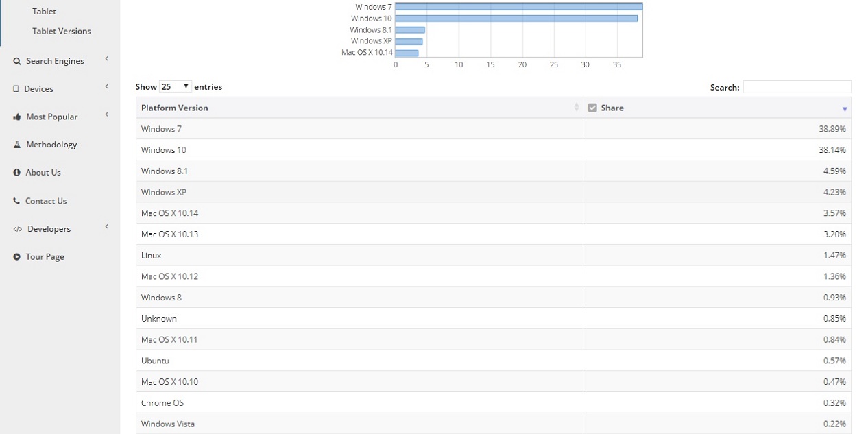Go to the Tour Page link
The height and width of the screenshot is (434, 868).
[x=45, y=257]
